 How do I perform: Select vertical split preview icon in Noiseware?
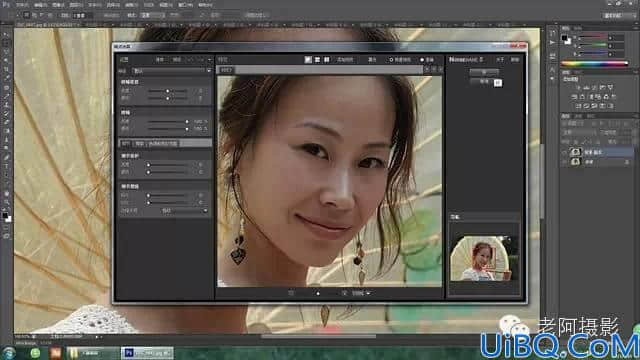click(327, 60)
